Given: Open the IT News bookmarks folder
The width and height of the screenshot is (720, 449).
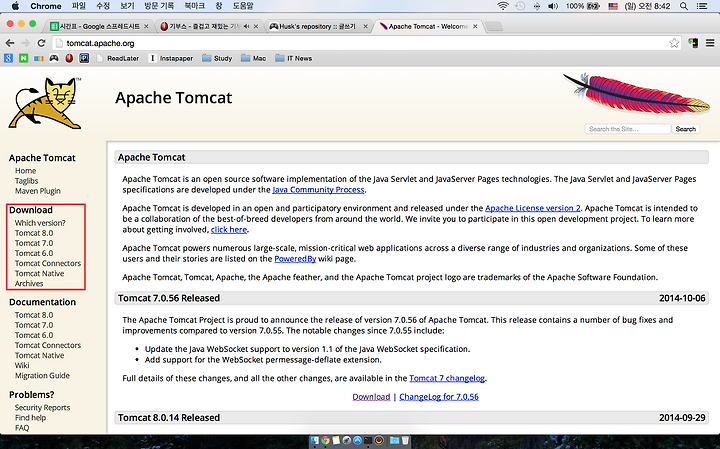Looking at the screenshot, I should [293, 58].
